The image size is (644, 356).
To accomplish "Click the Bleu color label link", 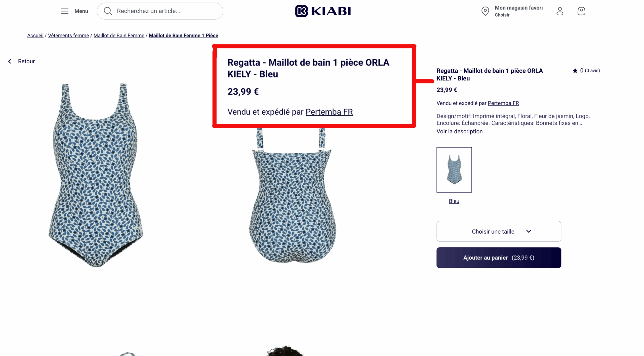I will point(454,201).
